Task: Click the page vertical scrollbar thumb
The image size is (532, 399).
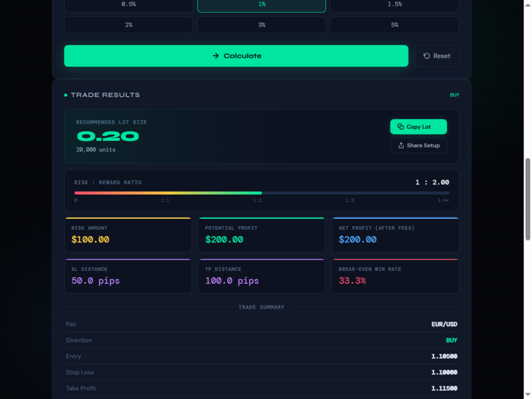Action: 528,199
